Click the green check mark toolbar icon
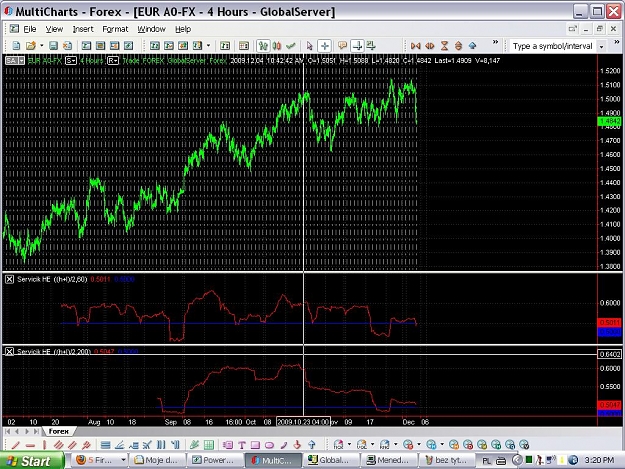The width and height of the screenshot is (625, 469). click(x=291, y=46)
